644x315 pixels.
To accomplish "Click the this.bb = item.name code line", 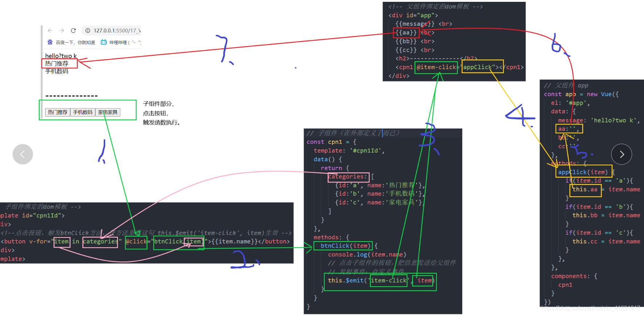I will 606,215.
